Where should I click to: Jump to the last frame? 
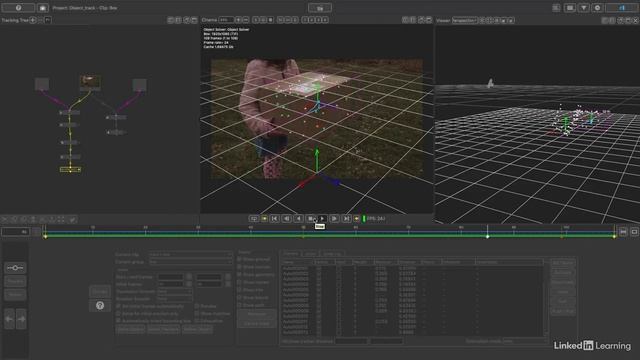(x=346, y=219)
